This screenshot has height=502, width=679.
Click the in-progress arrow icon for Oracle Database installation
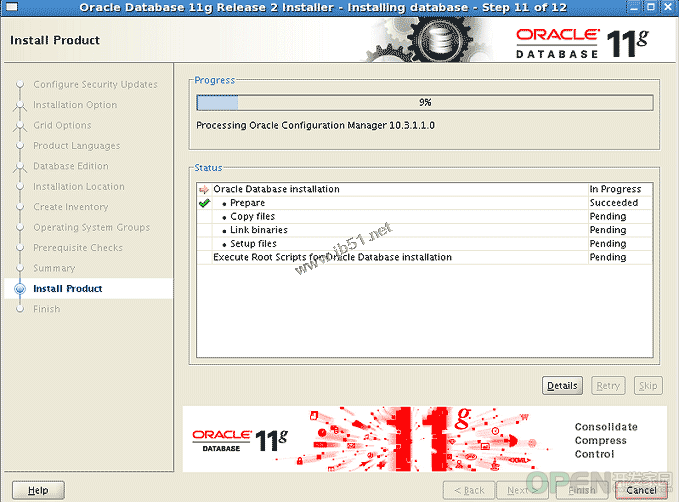(204, 189)
